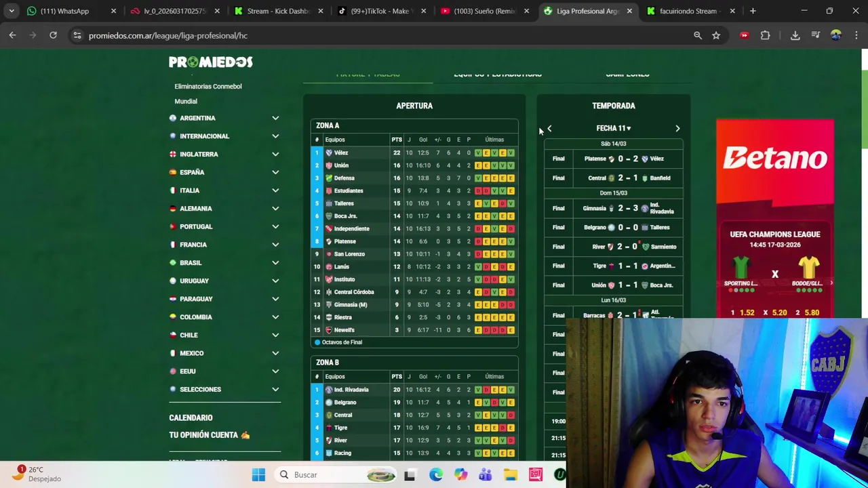Click the Vélez team crest in Zona A
Viewport: 868px width, 488px height.
point(329,153)
